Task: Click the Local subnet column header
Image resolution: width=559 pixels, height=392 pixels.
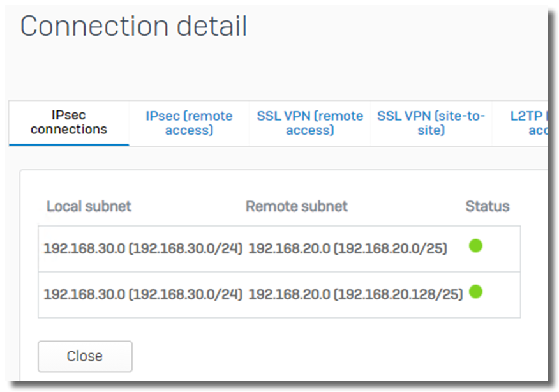Action: (x=89, y=206)
